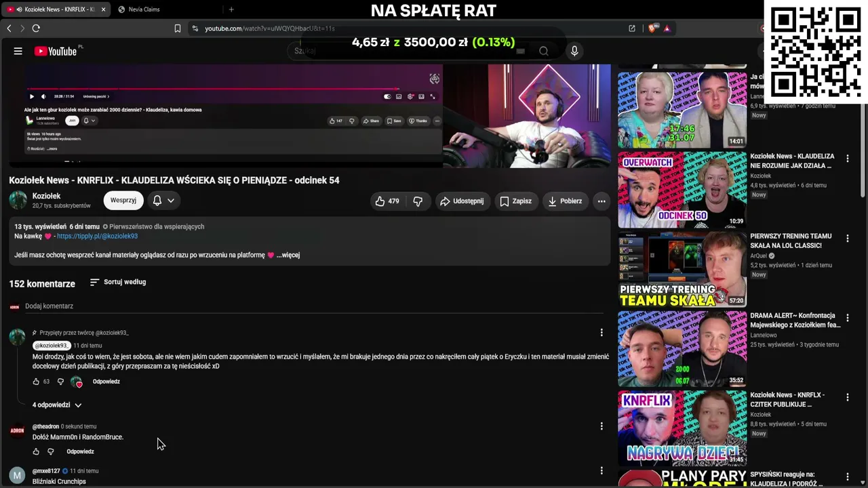Open the @theadron comment's three-dot menu
Screen dimensions: 868x488
point(601,426)
